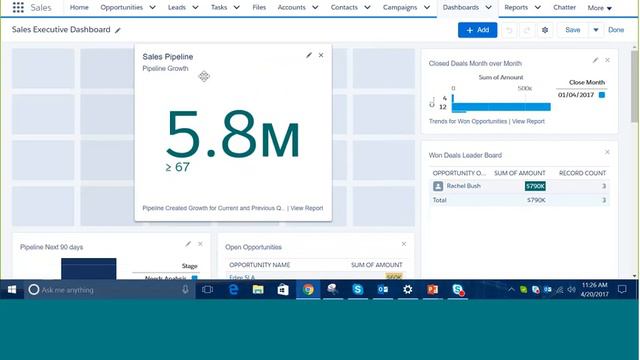The height and width of the screenshot is (360, 640).
Task: Open dashboard properties gear icon
Action: pyautogui.click(x=545, y=30)
